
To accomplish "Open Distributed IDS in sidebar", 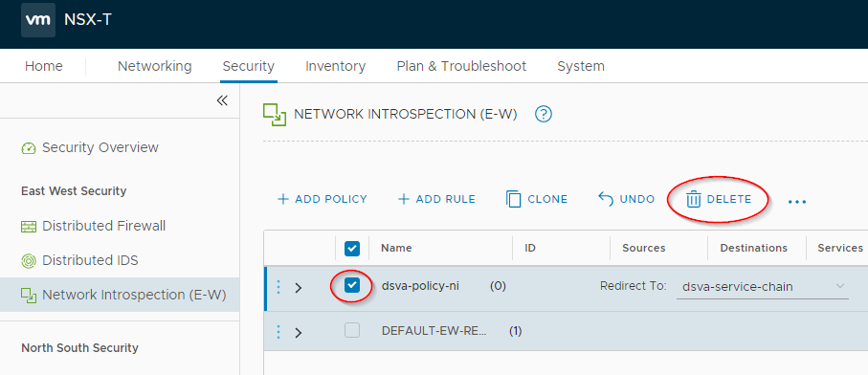I will click(90, 260).
